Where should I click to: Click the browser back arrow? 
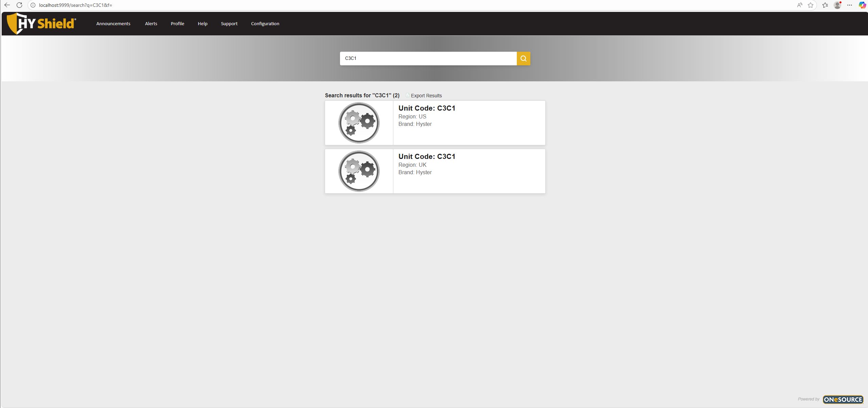pyautogui.click(x=7, y=5)
